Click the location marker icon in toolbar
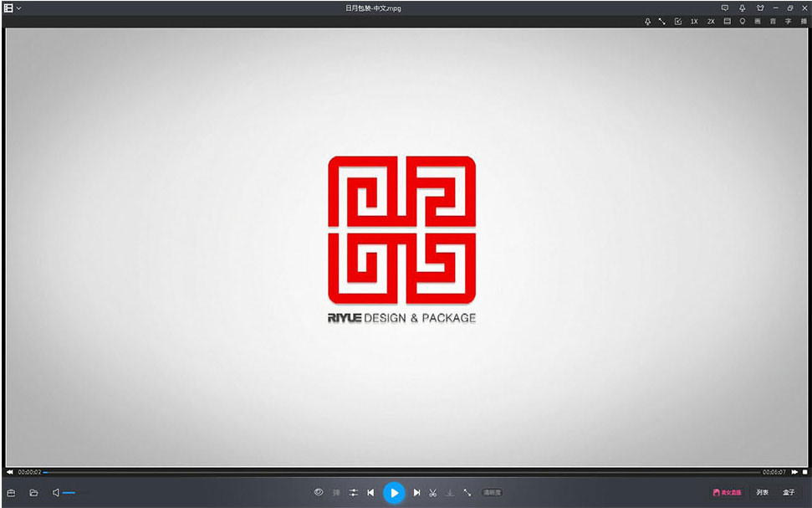812x508 pixels. coord(742,22)
